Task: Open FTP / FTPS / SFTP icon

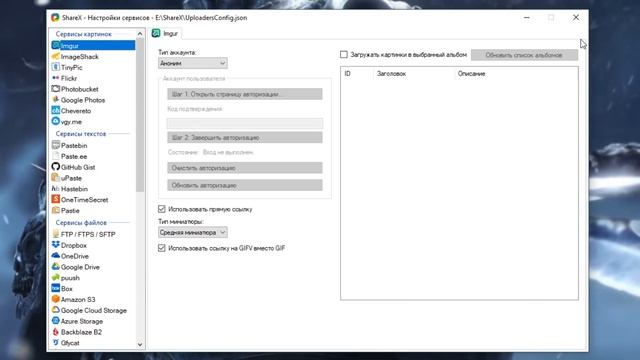Action: coord(56,234)
